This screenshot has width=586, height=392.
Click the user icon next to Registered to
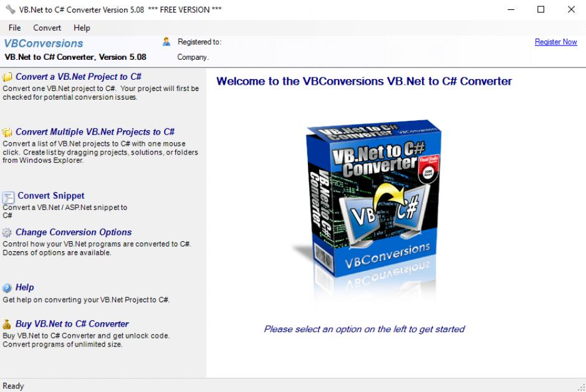(x=166, y=42)
